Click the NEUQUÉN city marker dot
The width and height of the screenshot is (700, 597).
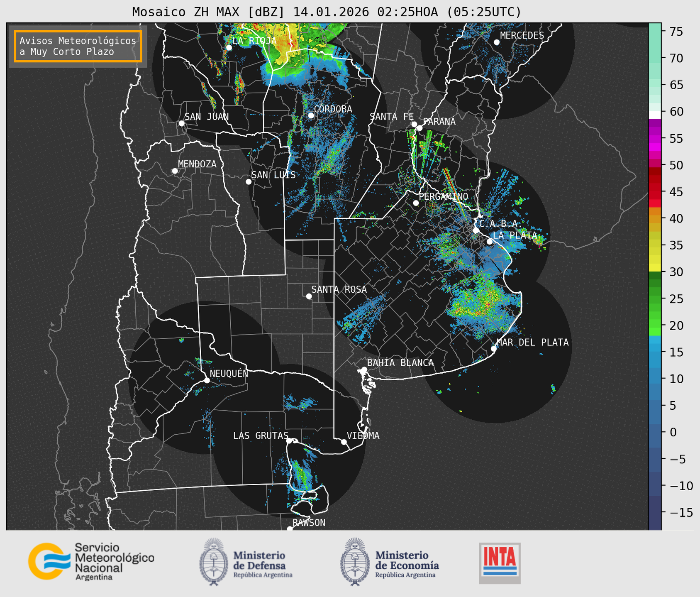[x=207, y=380]
